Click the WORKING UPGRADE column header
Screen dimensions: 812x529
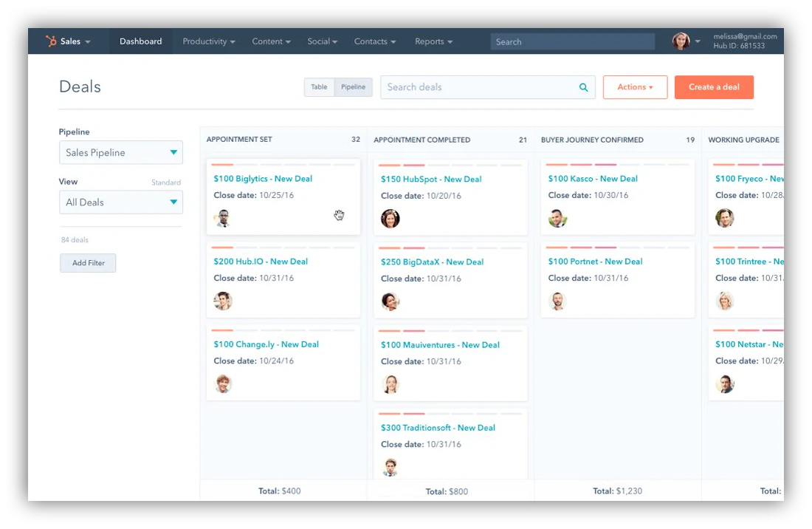(x=743, y=140)
